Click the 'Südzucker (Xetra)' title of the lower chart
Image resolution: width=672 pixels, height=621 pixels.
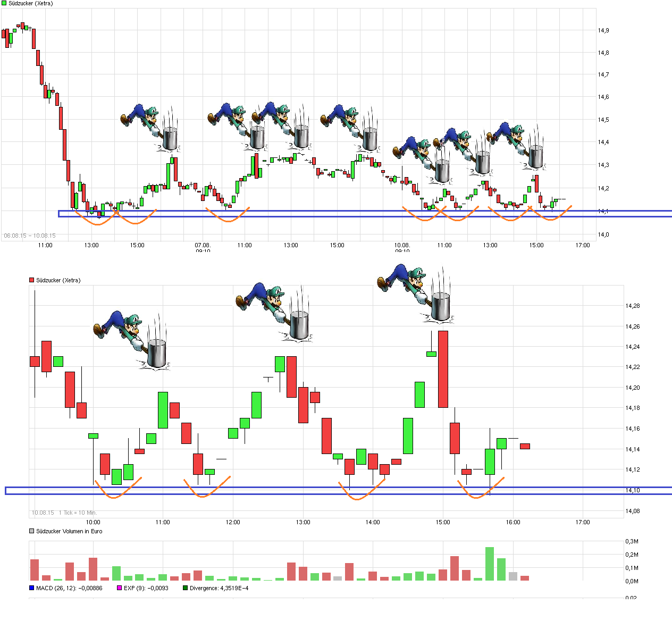(x=58, y=280)
